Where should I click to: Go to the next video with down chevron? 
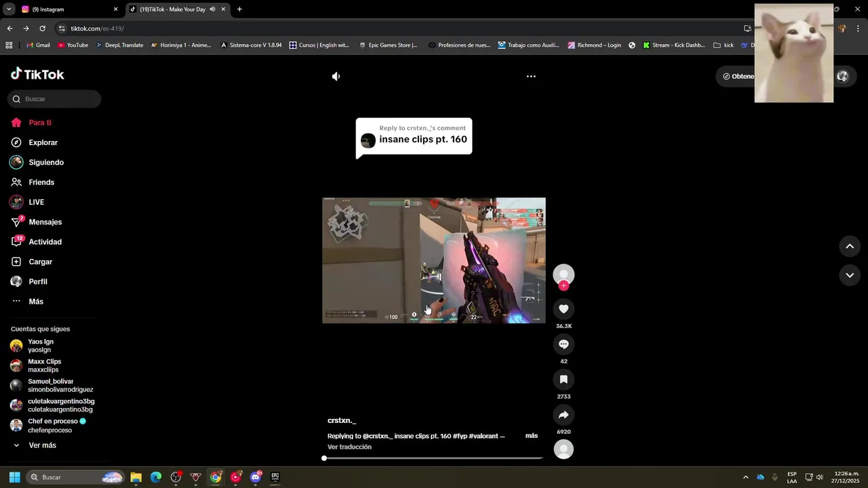tap(850, 275)
